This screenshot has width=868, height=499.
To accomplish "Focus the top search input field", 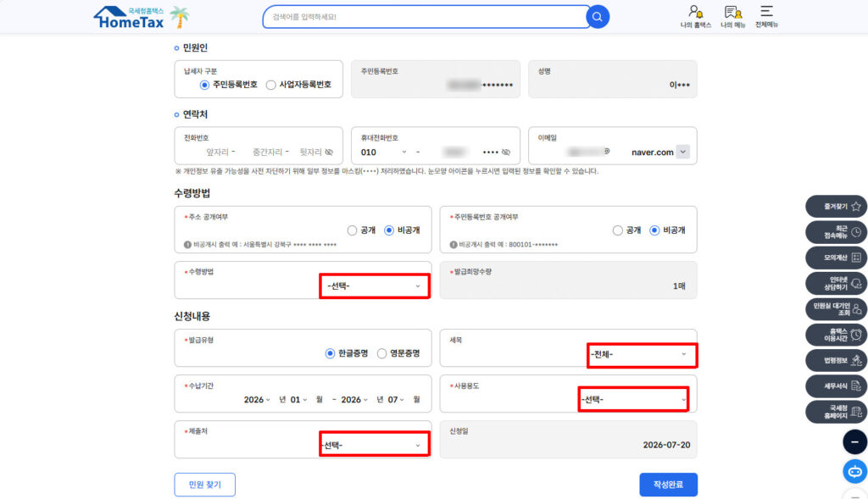I will pyautogui.click(x=425, y=17).
